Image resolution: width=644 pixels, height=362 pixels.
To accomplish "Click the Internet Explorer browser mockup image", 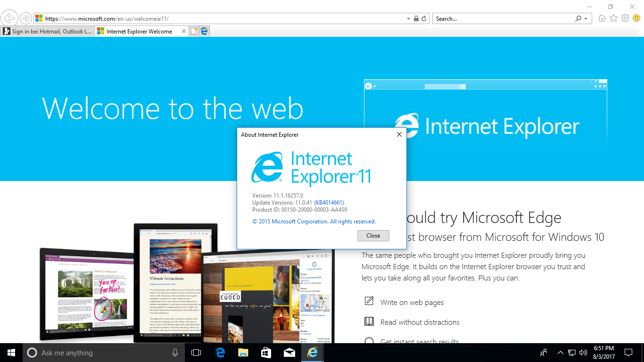I will tap(486, 112).
